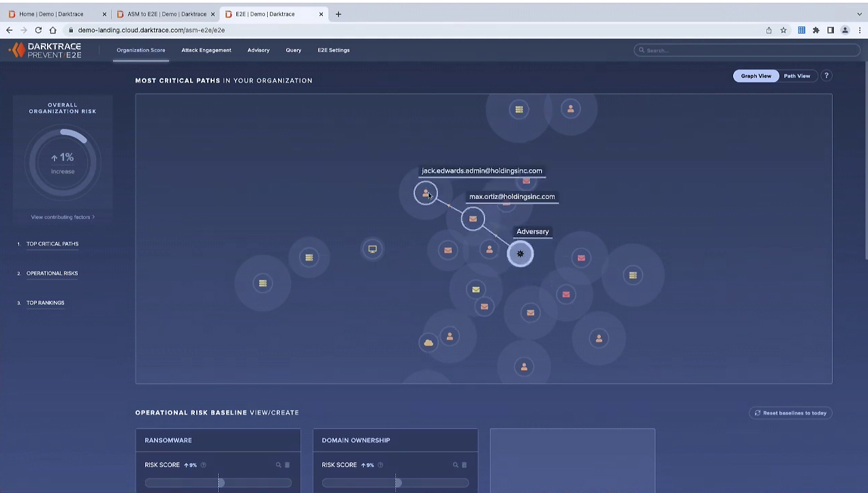
Task: Click the Ransomware risk score info icon
Action: 204,465
